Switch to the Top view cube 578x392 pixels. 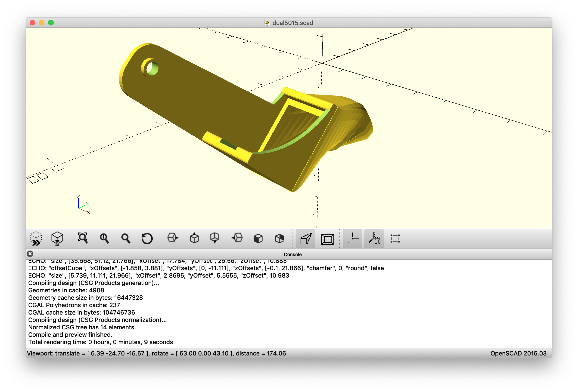click(194, 238)
